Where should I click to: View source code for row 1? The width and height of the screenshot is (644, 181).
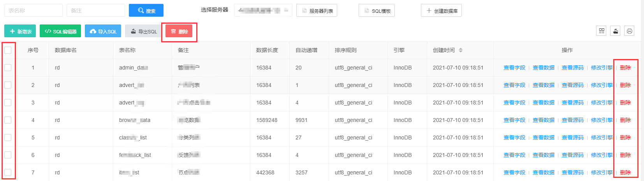tap(573, 68)
